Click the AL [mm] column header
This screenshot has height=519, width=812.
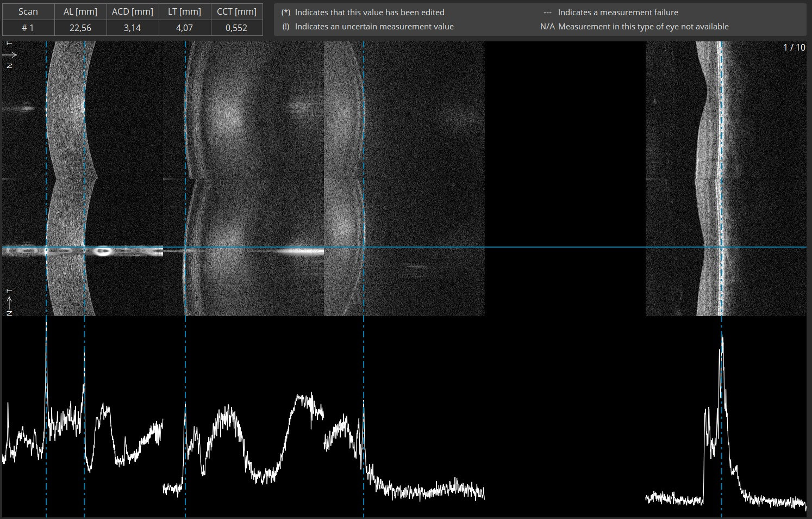(80, 11)
